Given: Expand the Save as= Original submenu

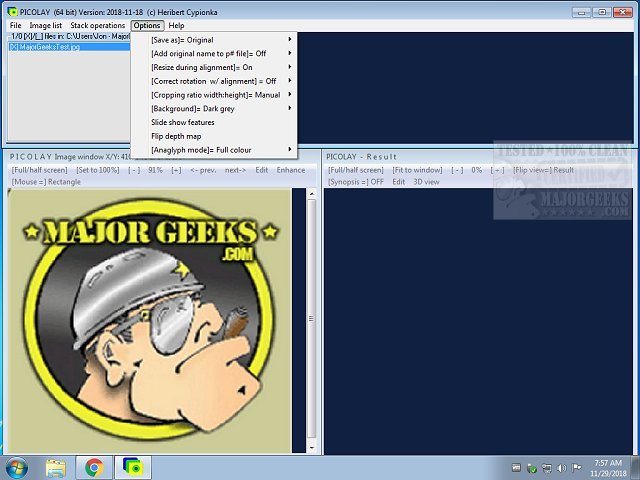Looking at the screenshot, I should 214,40.
